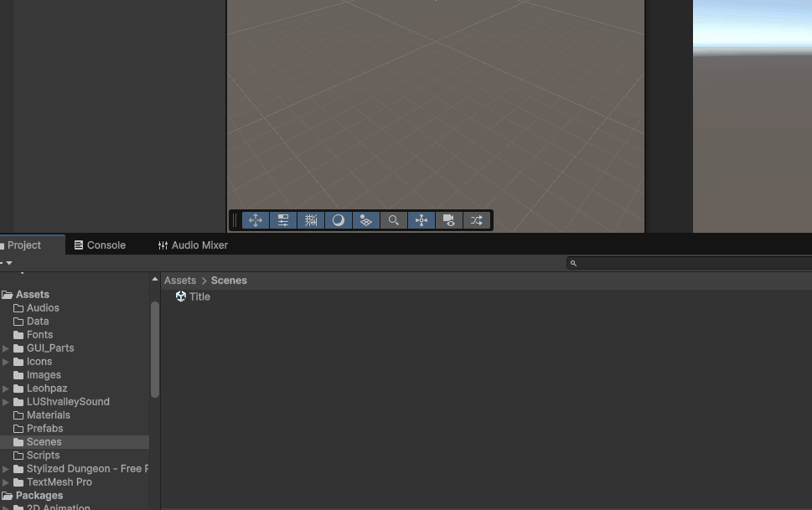Toggle the shaded-sphere Draw Mode overlay button
Image resolution: width=812 pixels, height=510 pixels.
pyautogui.click(x=339, y=220)
